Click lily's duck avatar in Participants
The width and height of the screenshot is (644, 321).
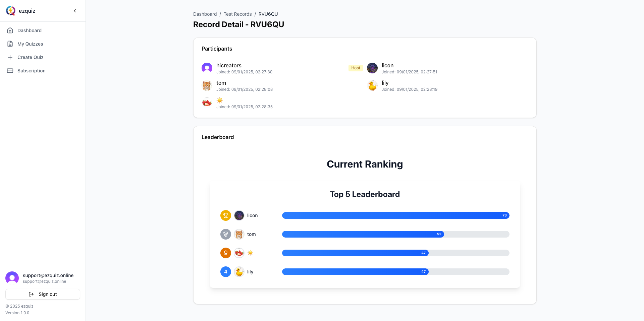click(372, 85)
